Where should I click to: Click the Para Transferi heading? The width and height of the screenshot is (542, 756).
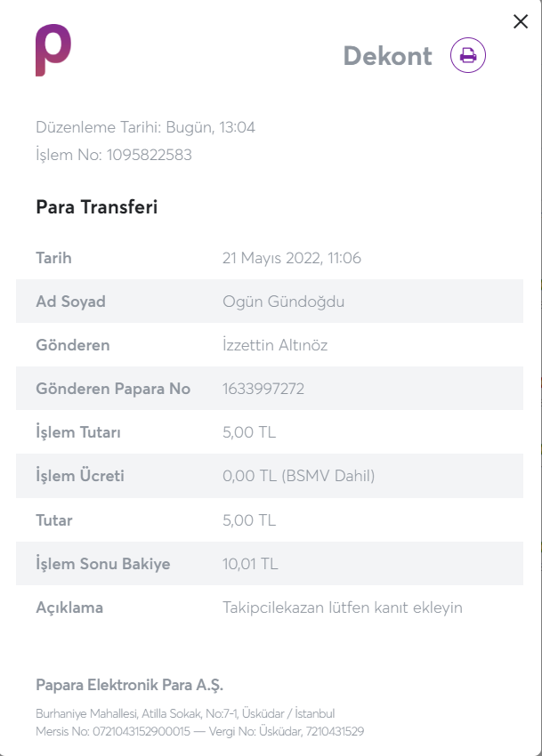(x=96, y=207)
